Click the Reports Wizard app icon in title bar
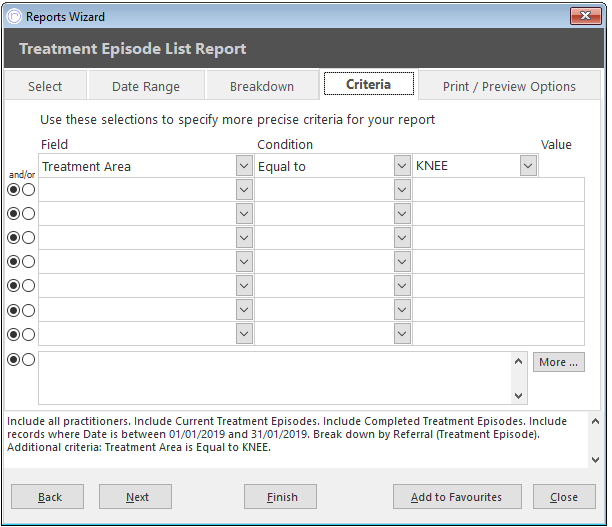 pyautogui.click(x=14, y=17)
